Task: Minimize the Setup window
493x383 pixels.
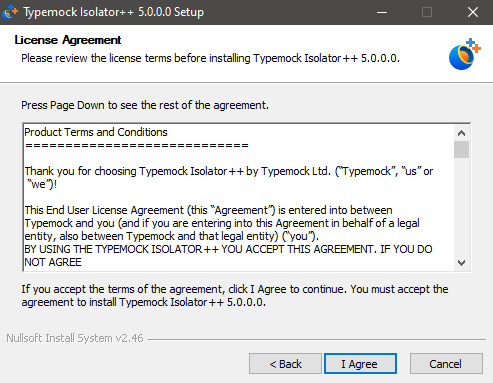Action: [x=382, y=12]
